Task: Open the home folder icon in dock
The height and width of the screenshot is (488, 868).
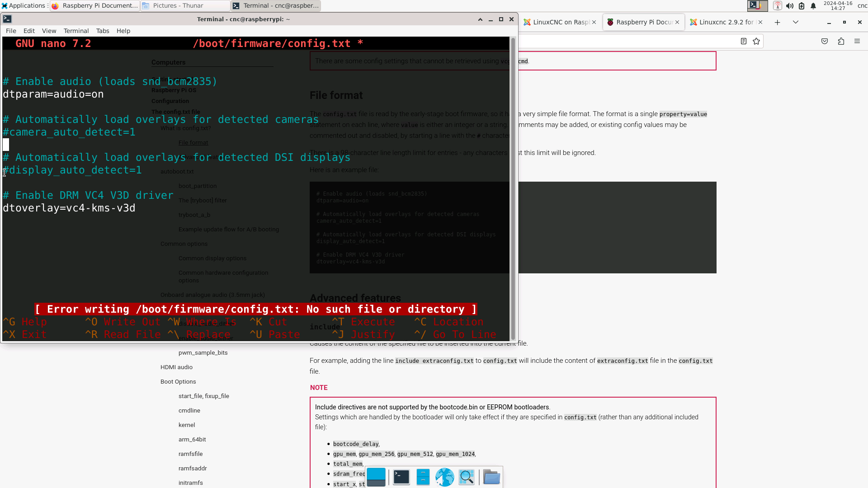Action: [491, 477]
